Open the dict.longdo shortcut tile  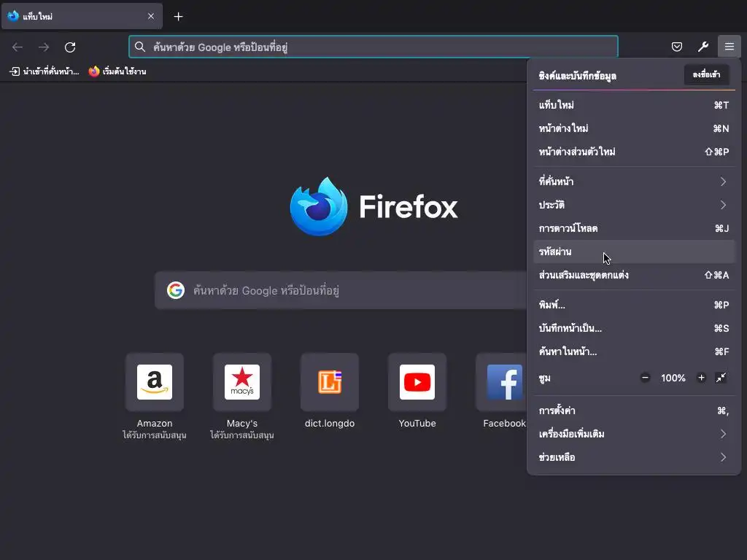tap(330, 382)
